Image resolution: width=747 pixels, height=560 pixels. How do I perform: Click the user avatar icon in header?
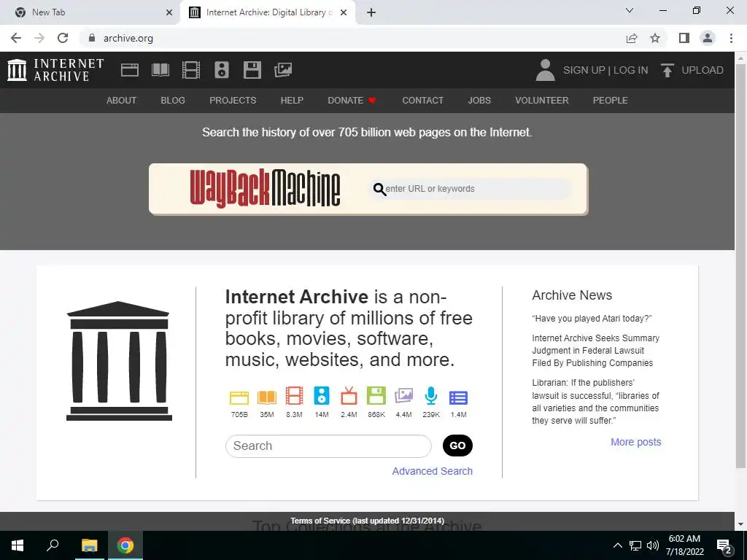(x=545, y=70)
